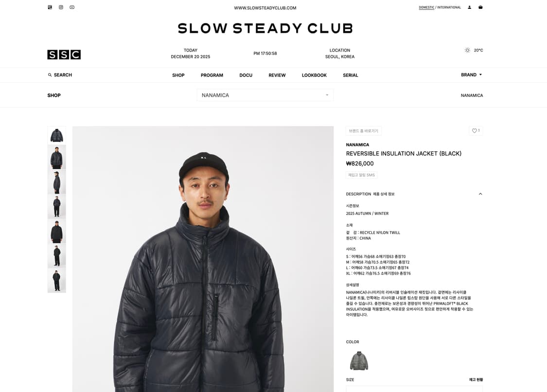Collapse the DESCRIPTION section chevron
Image resolution: width=547 pixels, height=392 pixels.
coord(480,194)
